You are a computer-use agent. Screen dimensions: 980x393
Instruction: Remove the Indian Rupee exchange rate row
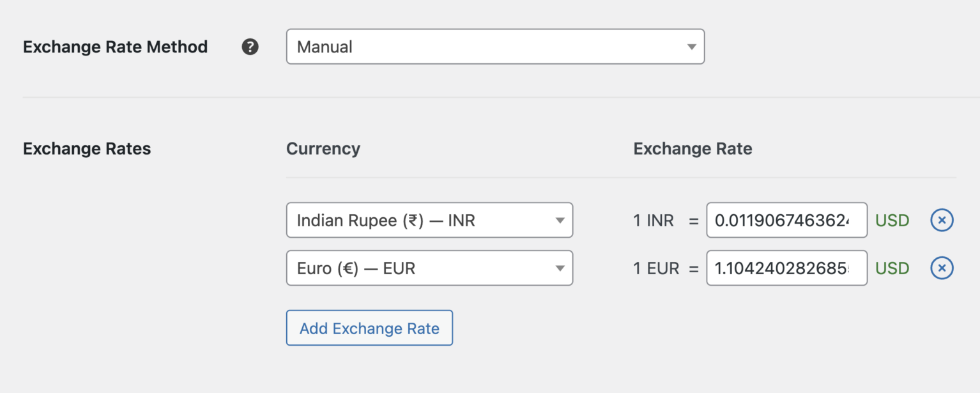point(941,220)
